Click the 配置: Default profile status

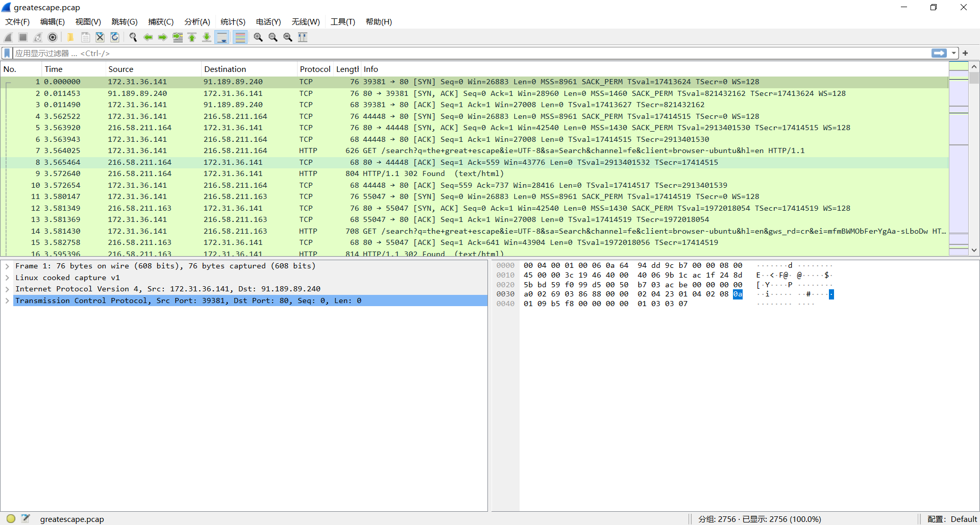coord(952,519)
